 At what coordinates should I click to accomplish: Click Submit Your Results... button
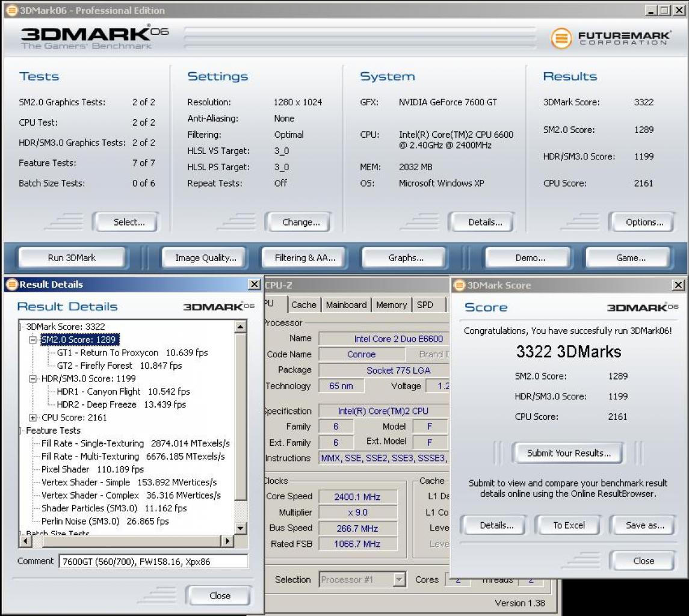coord(569,453)
